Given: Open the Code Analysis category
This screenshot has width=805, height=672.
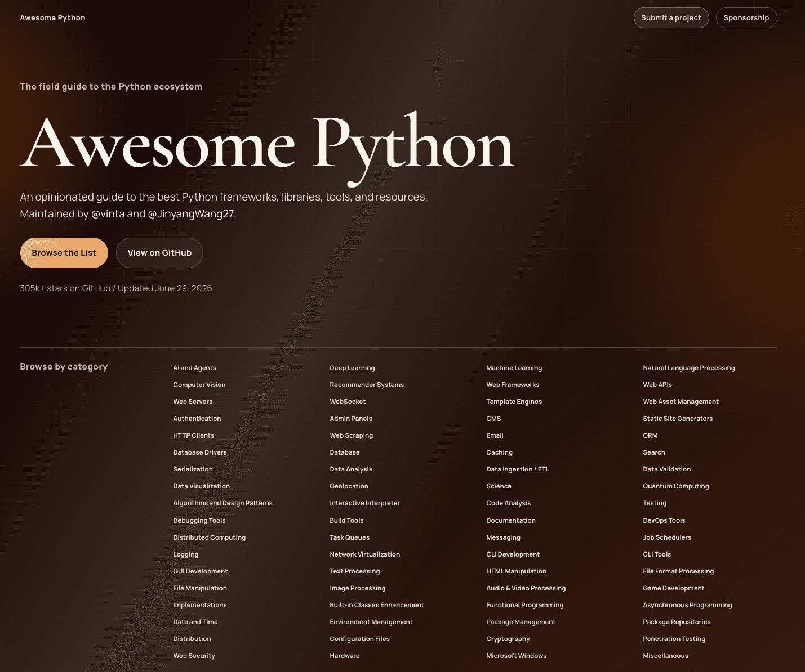Looking at the screenshot, I should point(508,503).
